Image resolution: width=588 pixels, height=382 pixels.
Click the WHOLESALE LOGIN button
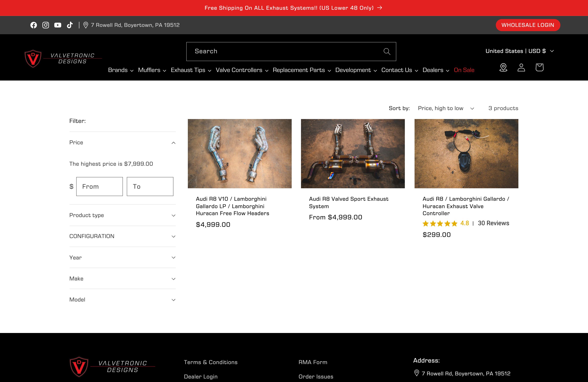pyautogui.click(x=528, y=25)
